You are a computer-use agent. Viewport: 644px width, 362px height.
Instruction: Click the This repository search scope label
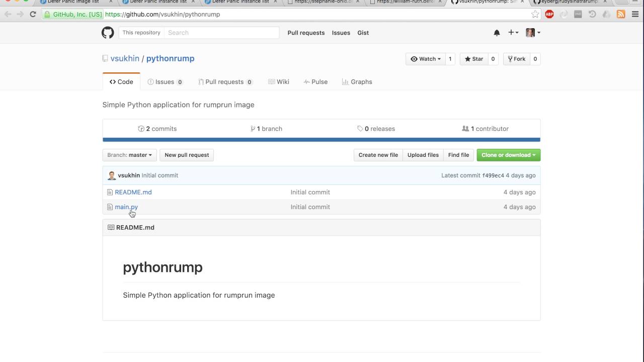click(141, 33)
